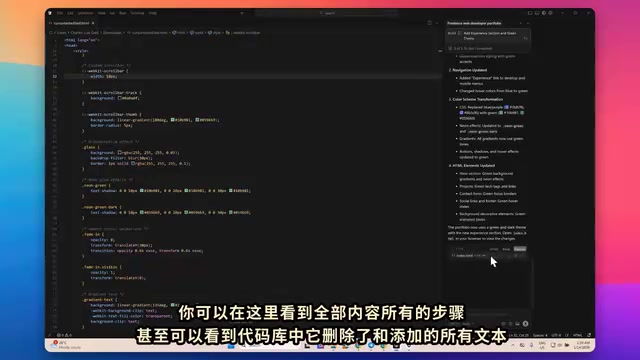Click the send button in chat input
This screenshot has height=360, width=640.
(525, 324)
